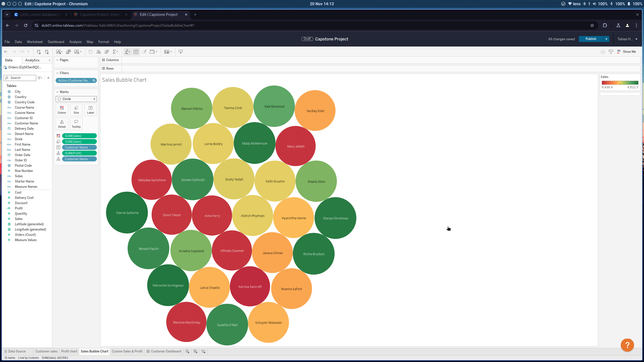The height and width of the screenshot is (362, 644).
Task: Click the Duplicate Worksheet toolbar icon
Action: tap(68, 52)
